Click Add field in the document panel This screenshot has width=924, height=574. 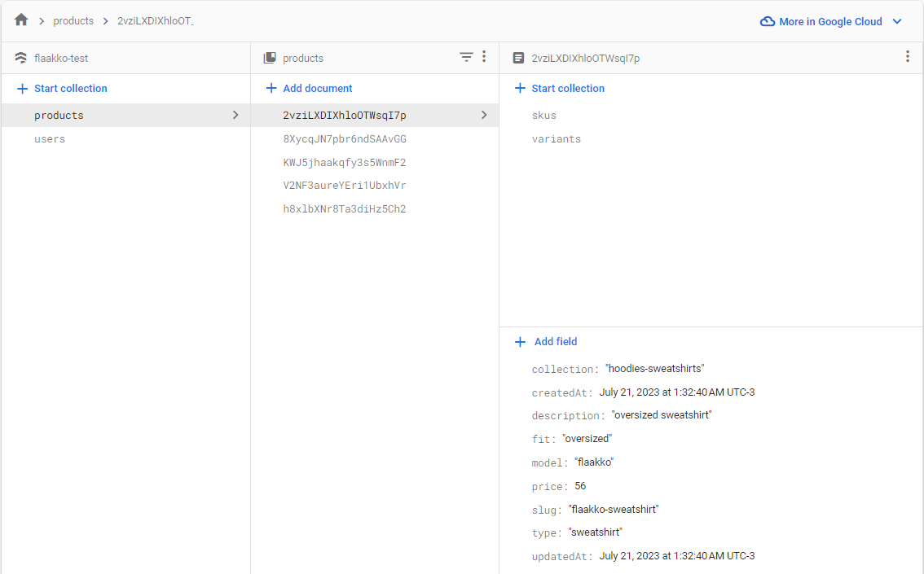click(554, 341)
